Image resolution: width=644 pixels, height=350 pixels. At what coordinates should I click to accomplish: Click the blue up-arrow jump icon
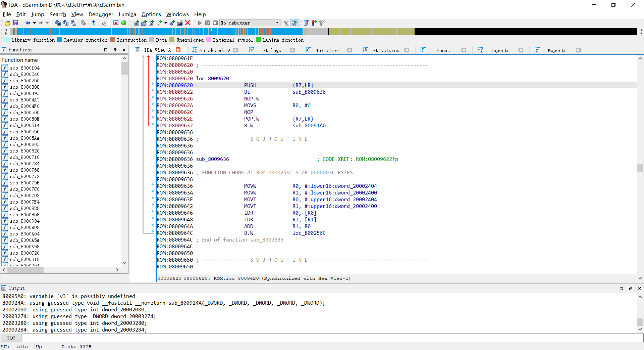[x=94, y=23]
